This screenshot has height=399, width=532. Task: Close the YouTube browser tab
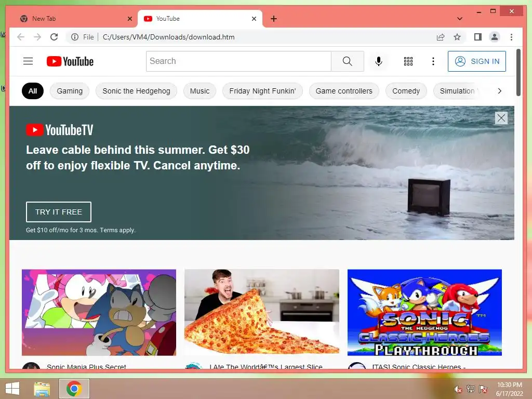click(254, 19)
